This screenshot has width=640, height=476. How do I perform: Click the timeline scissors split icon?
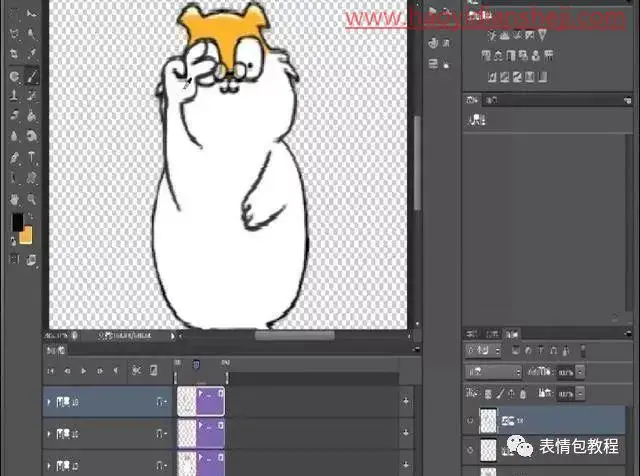coord(136,370)
